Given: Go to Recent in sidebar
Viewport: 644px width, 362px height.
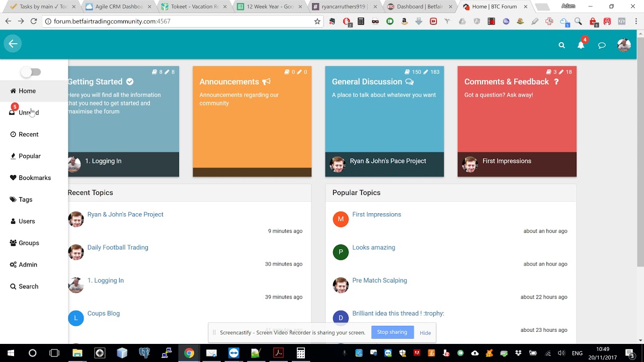Looking at the screenshot, I should 28,134.
